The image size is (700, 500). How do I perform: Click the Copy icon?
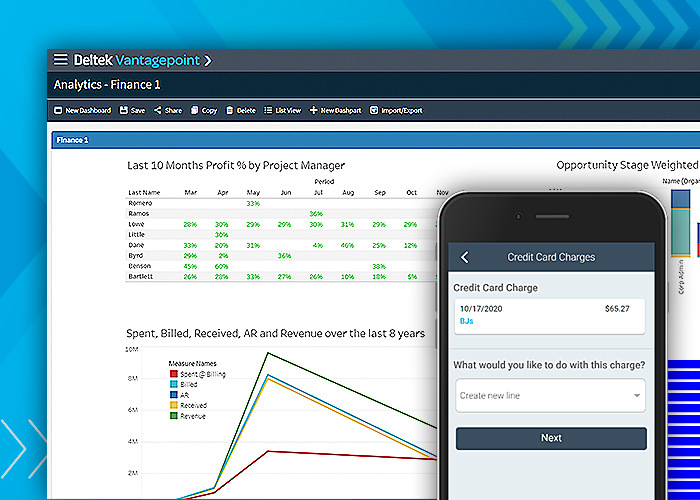point(194,110)
